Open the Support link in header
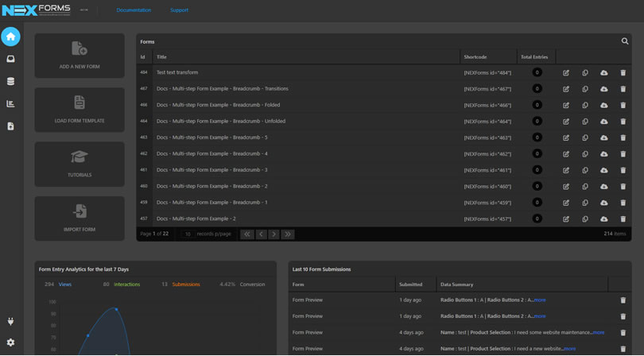644x356 pixels. click(179, 10)
